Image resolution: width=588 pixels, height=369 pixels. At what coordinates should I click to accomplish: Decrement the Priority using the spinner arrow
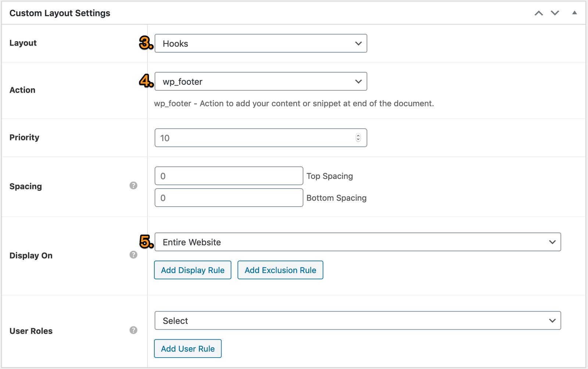pyautogui.click(x=358, y=140)
